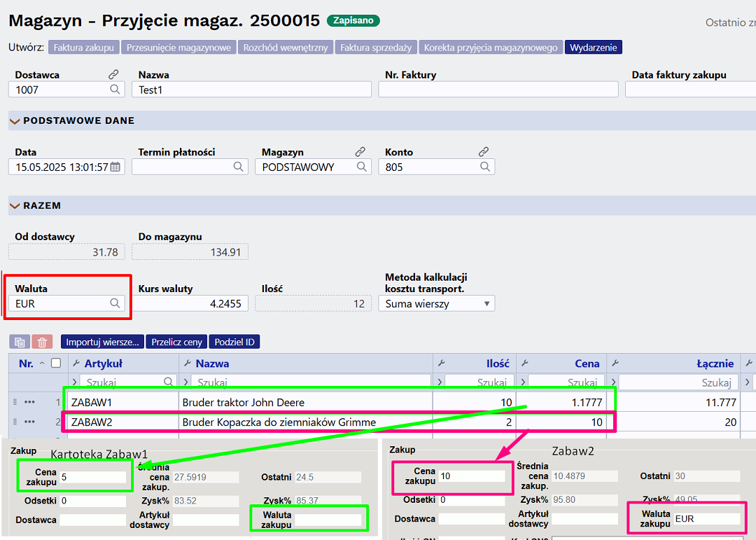
Task: Click the Wydarzenie button
Action: pos(593,48)
